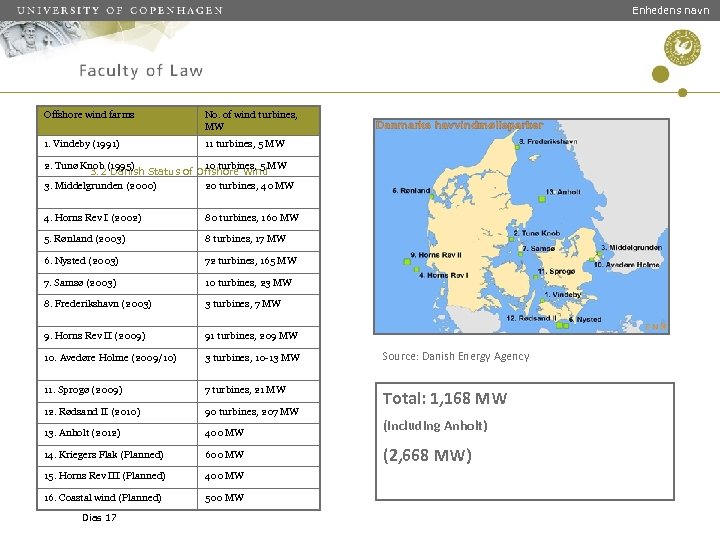Click the '10. Avedøre Holme (2009/10)' cell
Image resolution: width=720 pixels, height=540 pixels.
pyautogui.click(x=117, y=365)
